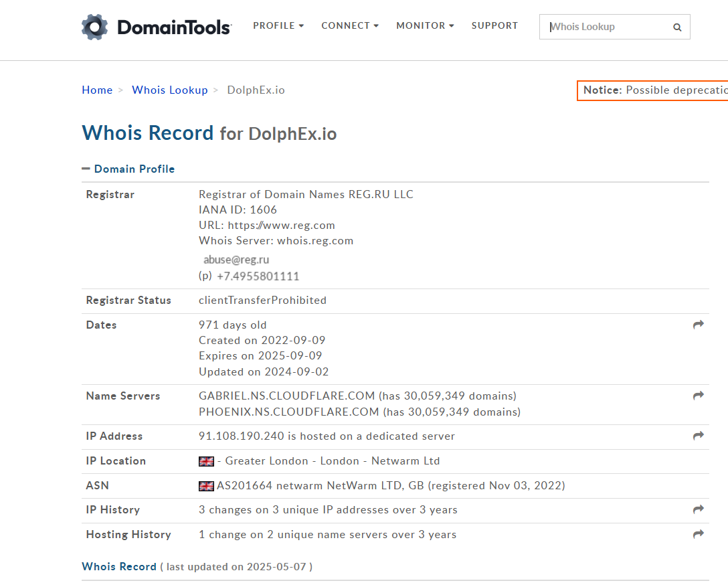Click IANA ID: 1606 text
The image size is (728, 585).
point(238,210)
